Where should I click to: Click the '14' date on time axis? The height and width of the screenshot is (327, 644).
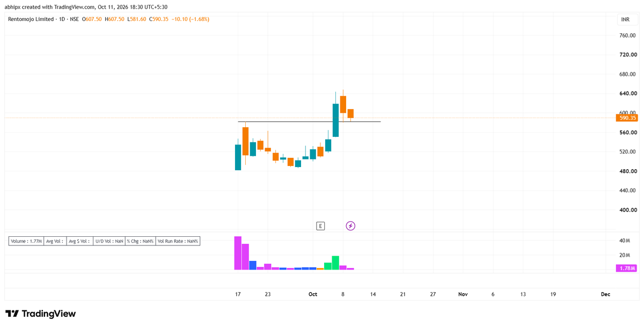click(x=373, y=294)
